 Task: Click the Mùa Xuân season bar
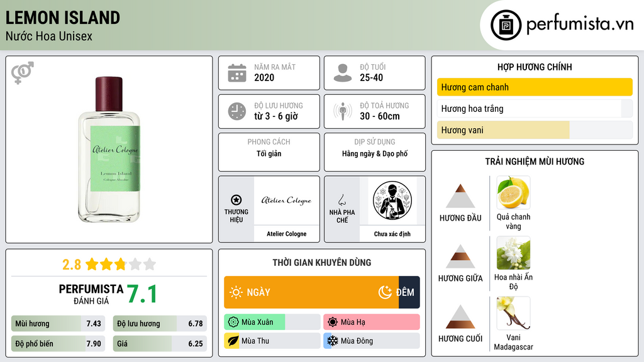[272, 322]
